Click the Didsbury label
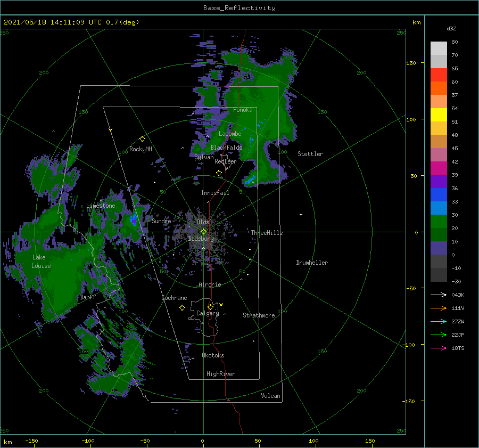Screen dimensions: 479x448 click(201, 239)
